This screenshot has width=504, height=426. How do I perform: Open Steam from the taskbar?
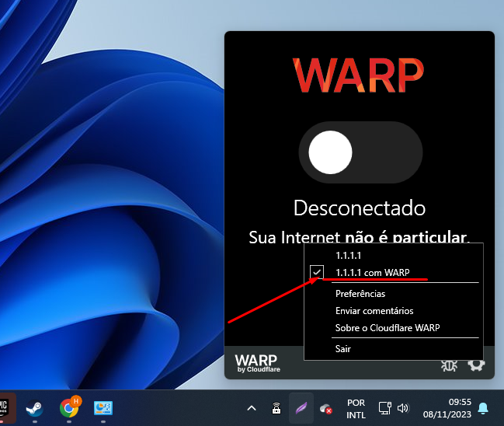point(34,408)
